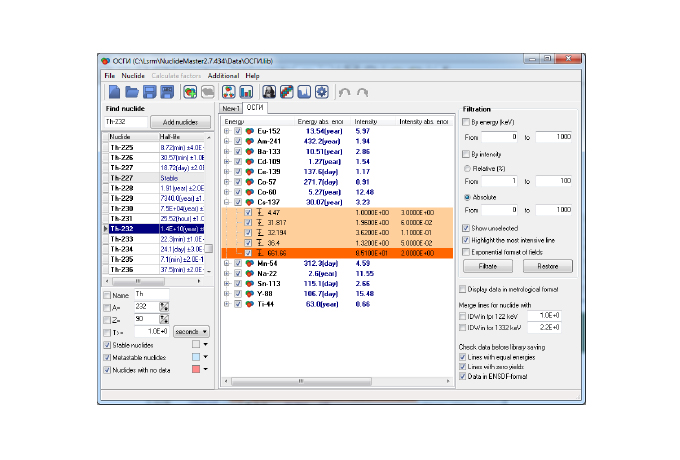
Task: Open the seconds unit dropdown
Action: (x=191, y=331)
